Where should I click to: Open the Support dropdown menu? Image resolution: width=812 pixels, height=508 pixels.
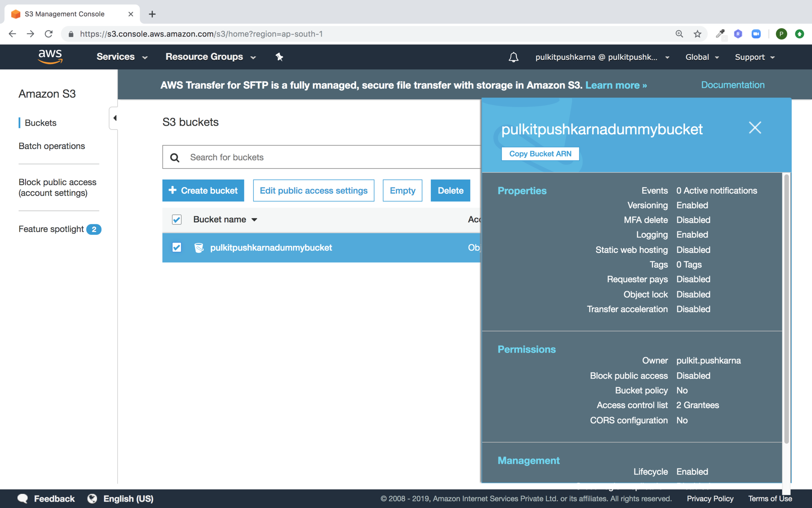[755, 57]
